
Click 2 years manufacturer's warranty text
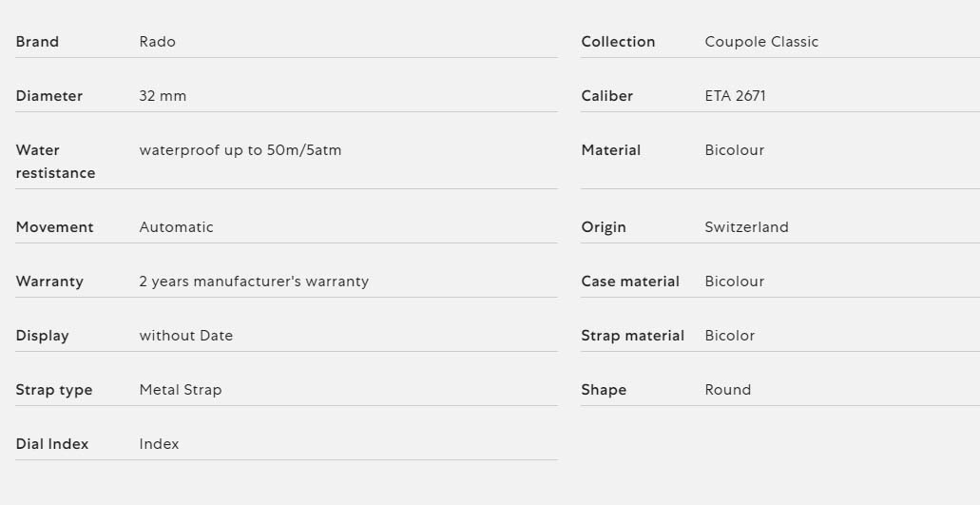click(x=254, y=282)
